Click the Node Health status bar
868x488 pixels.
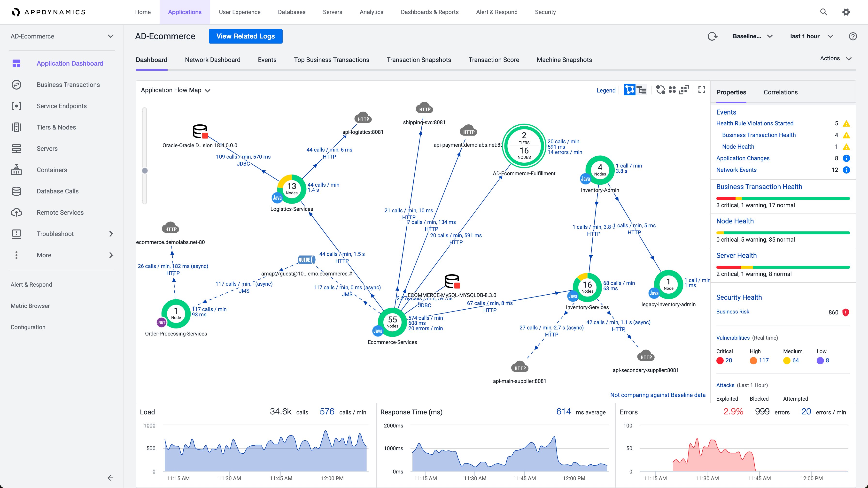pyautogui.click(x=783, y=233)
